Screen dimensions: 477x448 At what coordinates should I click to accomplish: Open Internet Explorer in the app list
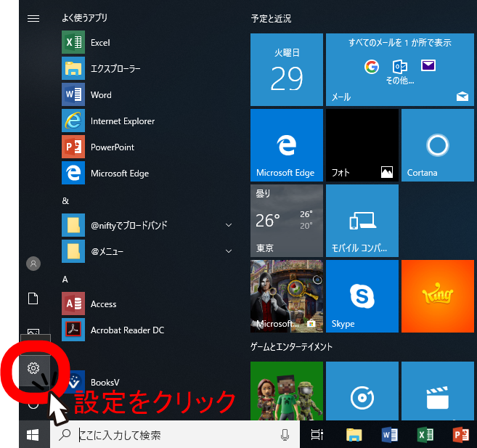pos(147,121)
